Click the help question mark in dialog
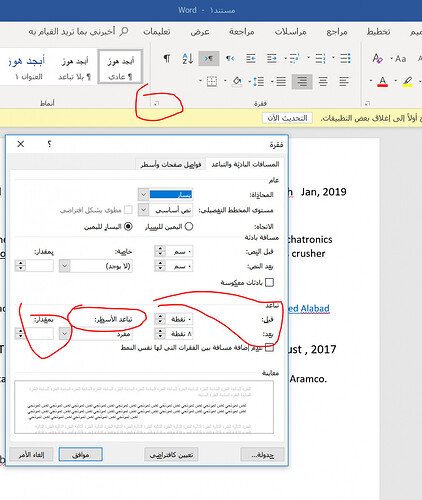422x500 pixels. 49,144
